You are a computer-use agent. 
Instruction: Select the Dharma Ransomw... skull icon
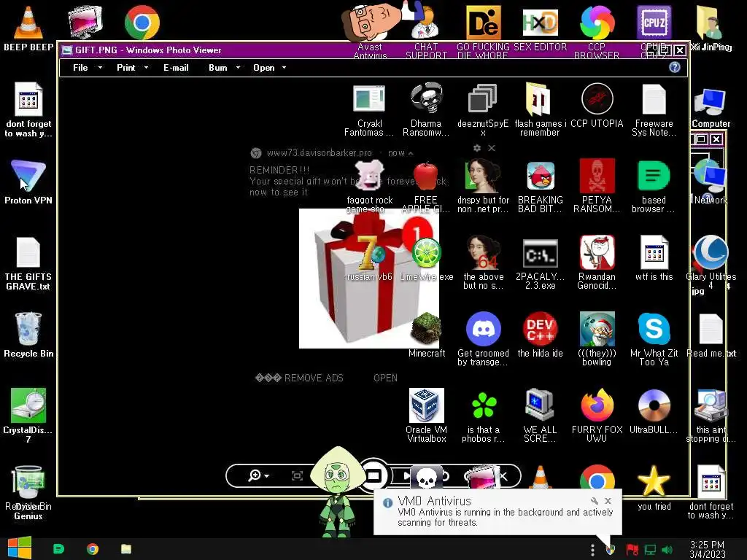(x=426, y=99)
